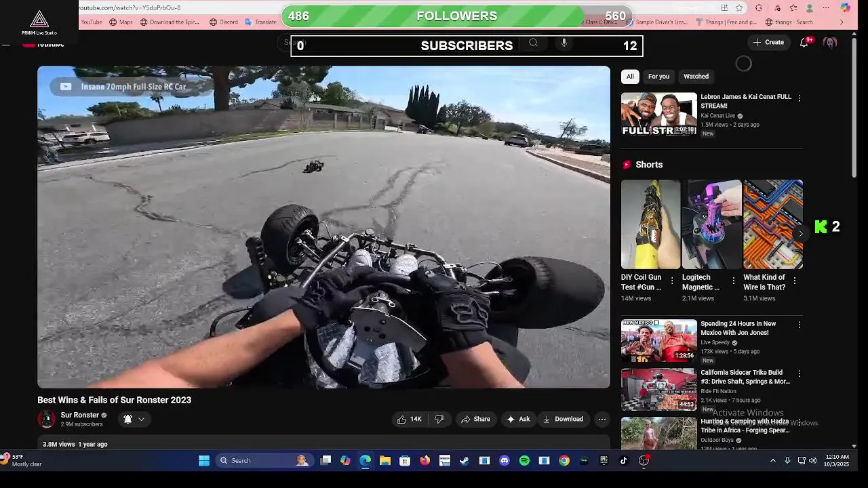868x488 pixels.
Task: Bookmark this page with the star icon
Action: [739, 7]
